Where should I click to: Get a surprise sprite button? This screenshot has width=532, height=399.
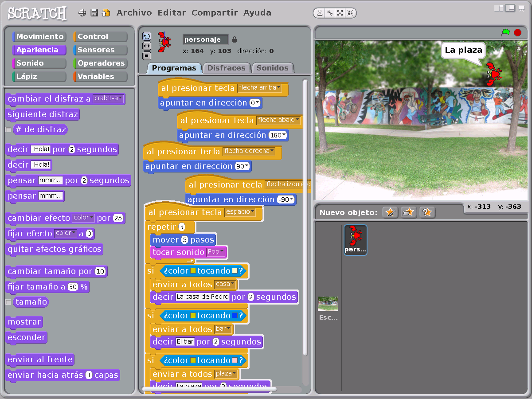[427, 212]
